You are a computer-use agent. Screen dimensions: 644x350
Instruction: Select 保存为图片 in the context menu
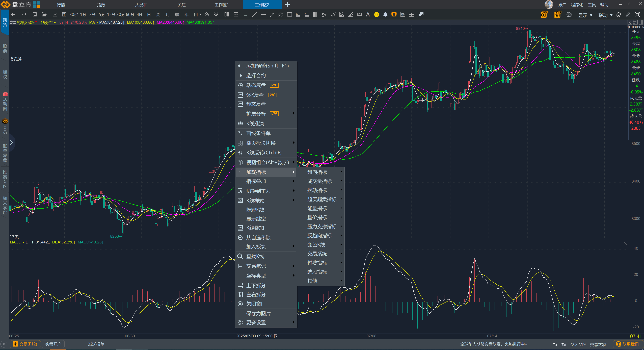[266, 313]
